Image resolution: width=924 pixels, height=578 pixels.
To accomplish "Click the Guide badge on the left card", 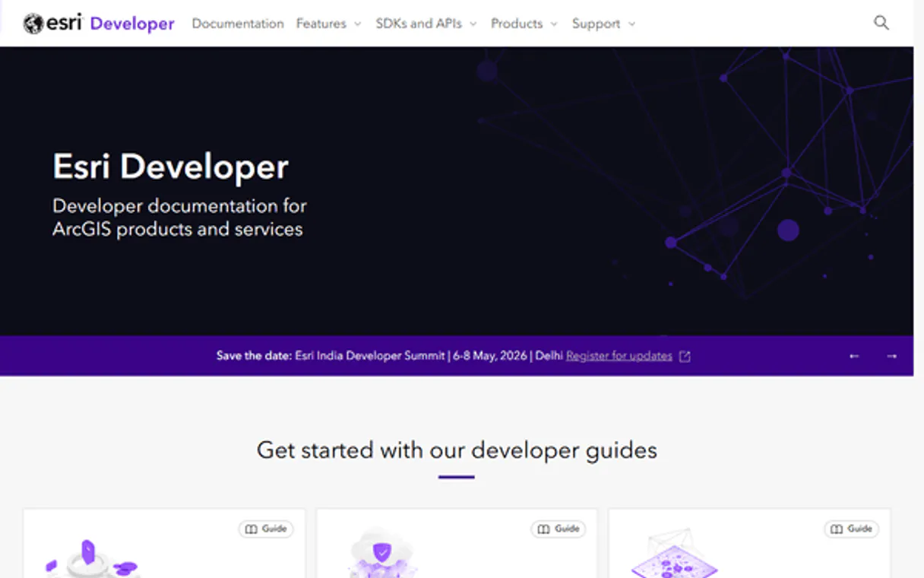I will coord(266,529).
